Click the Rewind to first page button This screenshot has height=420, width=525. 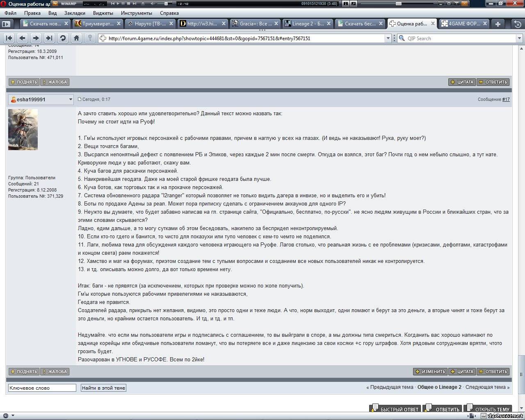pos(9,38)
